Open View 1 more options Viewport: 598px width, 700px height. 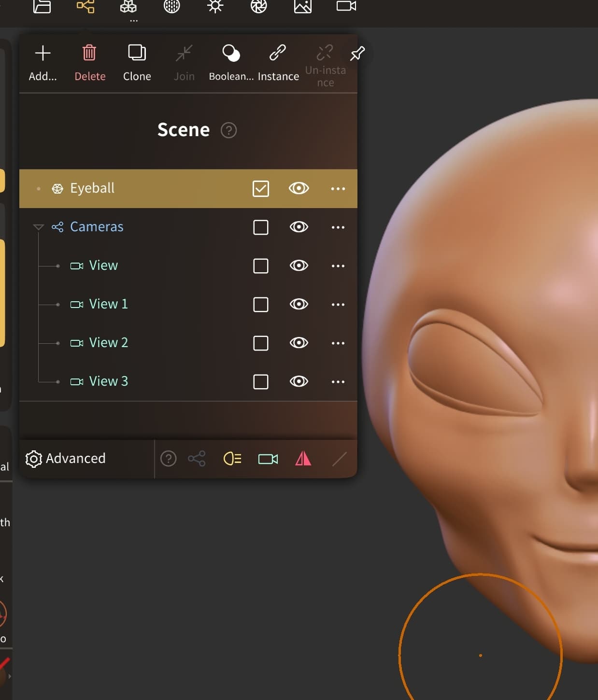338,305
